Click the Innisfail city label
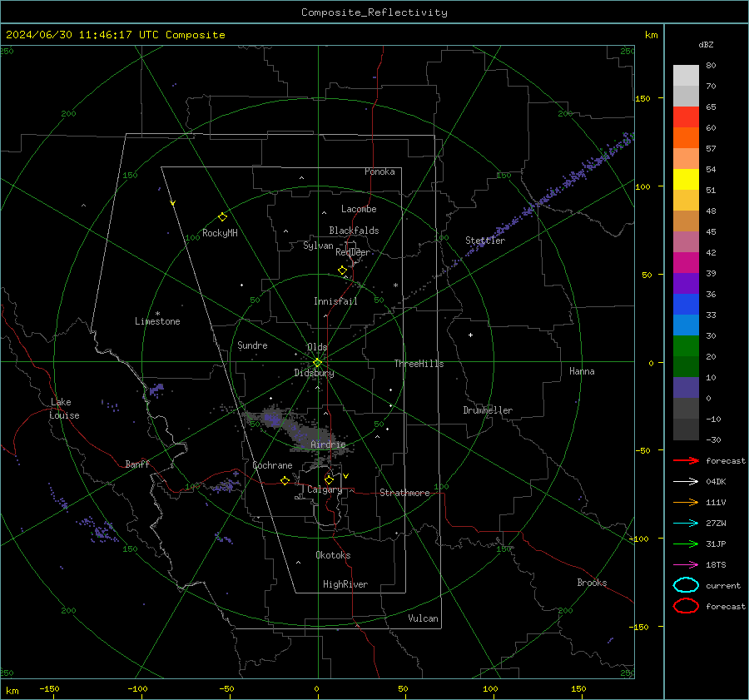Image resolution: width=749 pixels, height=700 pixels. [x=335, y=301]
